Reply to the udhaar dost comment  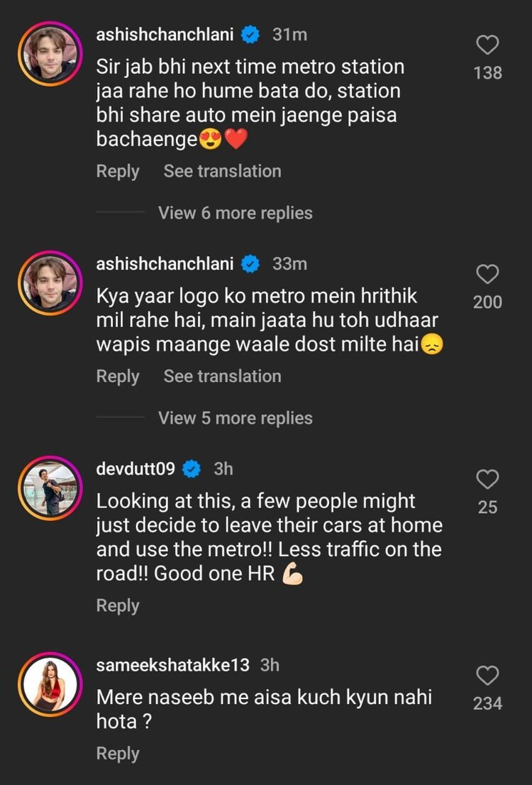click(x=118, y=376)
